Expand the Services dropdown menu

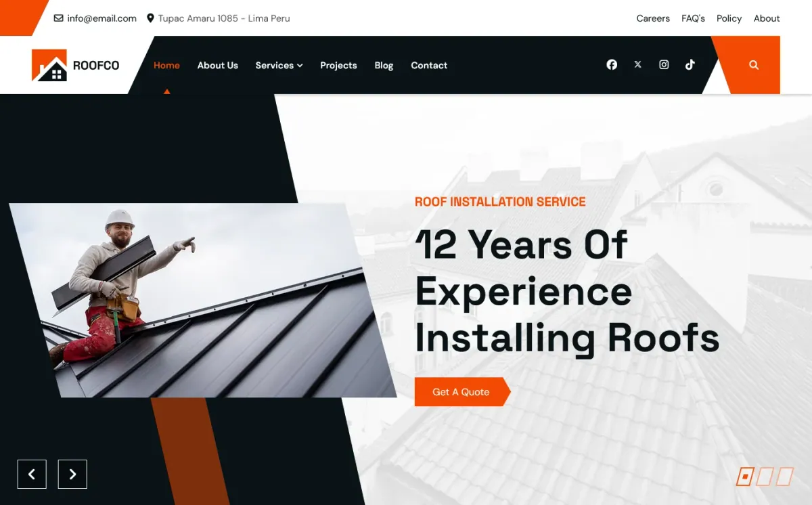click(x=279, y=65)
